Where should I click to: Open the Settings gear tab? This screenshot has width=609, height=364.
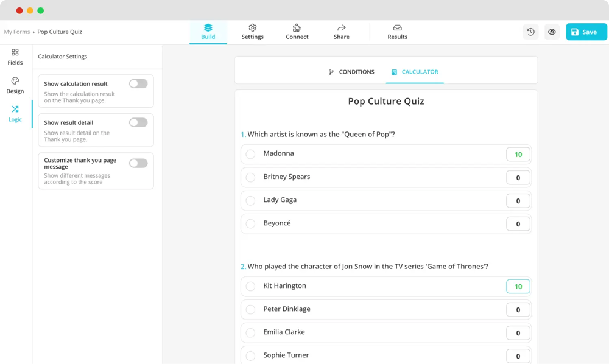(x=252, y=32)
